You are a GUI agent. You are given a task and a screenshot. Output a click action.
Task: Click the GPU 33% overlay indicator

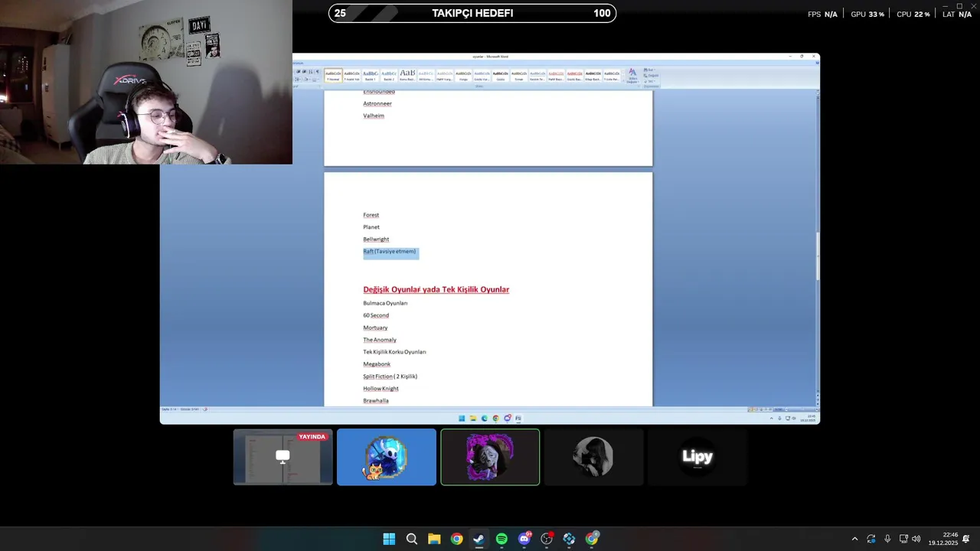[x=867, y=14]
